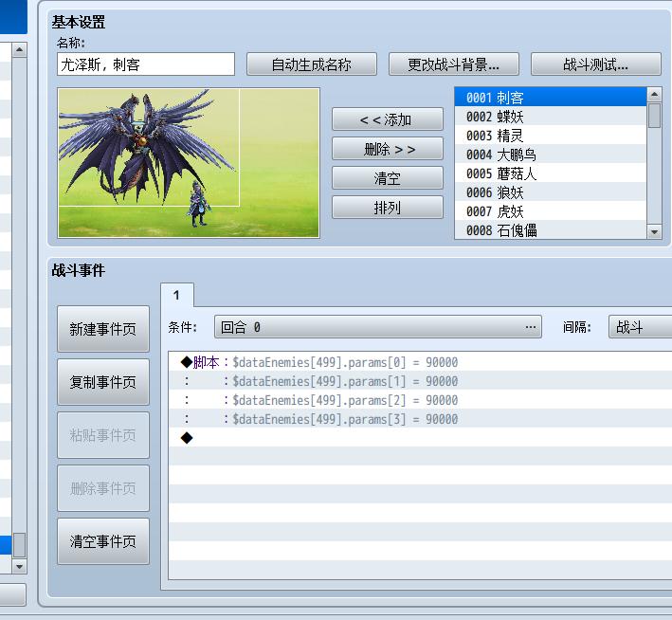
Task: Select enemy 0002 蝶妖 in list
Action: click(x=551, y=117)
